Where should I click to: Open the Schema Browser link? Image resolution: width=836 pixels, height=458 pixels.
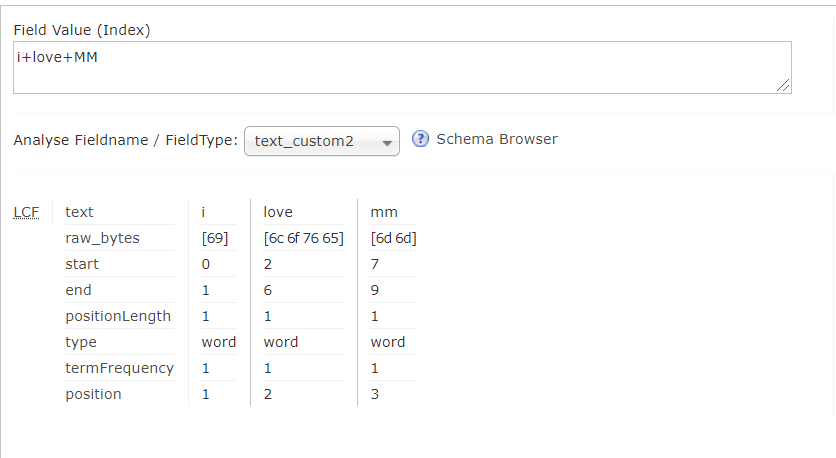(x=497, y=139)
